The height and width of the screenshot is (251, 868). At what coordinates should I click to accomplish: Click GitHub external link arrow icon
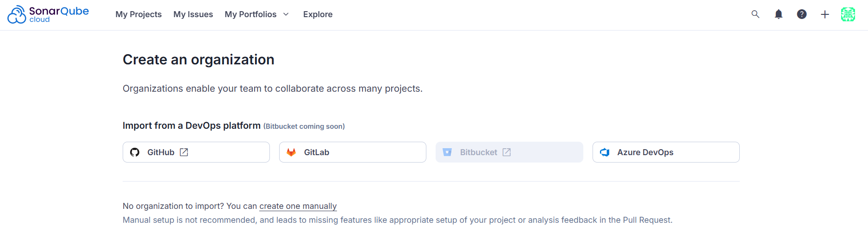click(184, 152)
